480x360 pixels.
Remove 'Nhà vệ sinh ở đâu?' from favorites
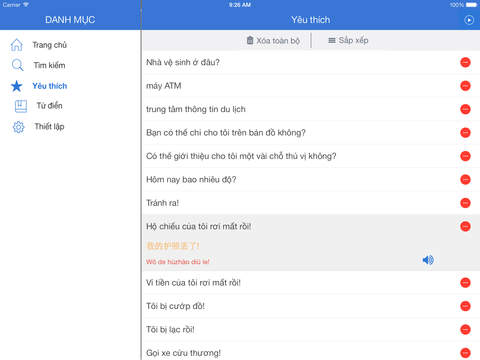[465, 62]
